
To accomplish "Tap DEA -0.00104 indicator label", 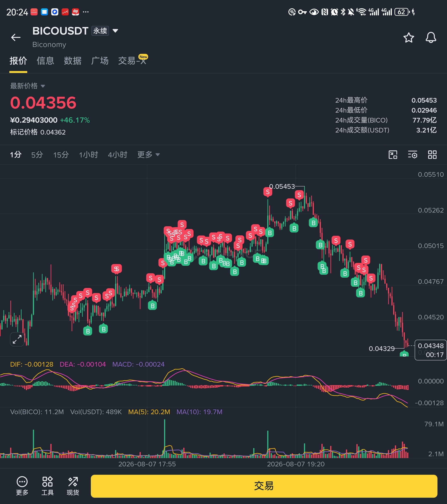I will 83,364.
